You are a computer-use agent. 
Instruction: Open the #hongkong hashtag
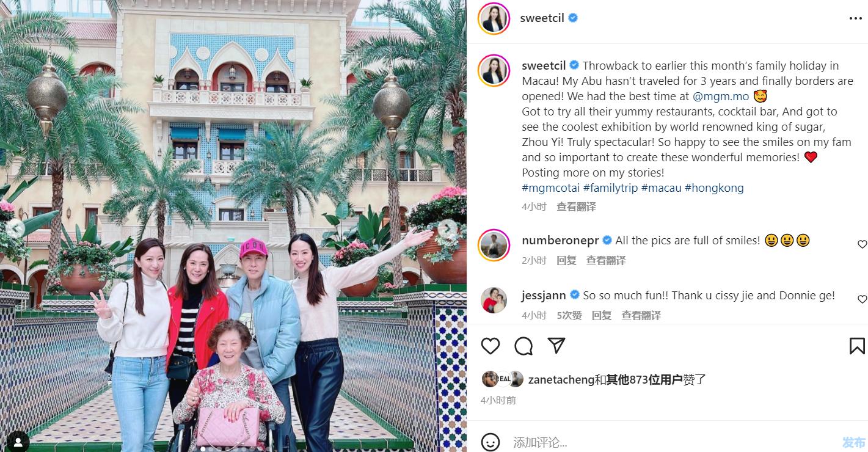click(714, 188)
